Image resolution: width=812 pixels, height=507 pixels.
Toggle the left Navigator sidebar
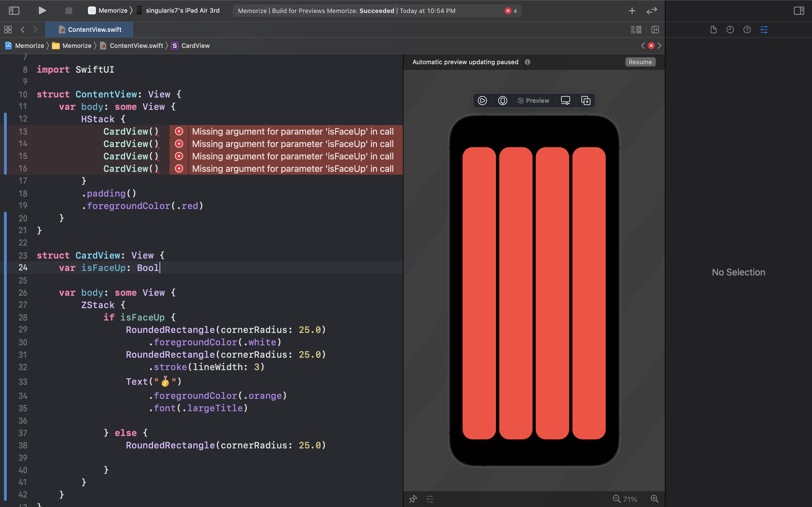[14, 11]
